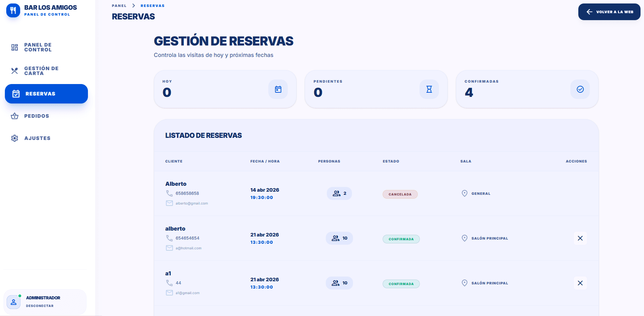Click the Confirmada badge in a1's row
644x316 pixels.
(x=401, y=284)
